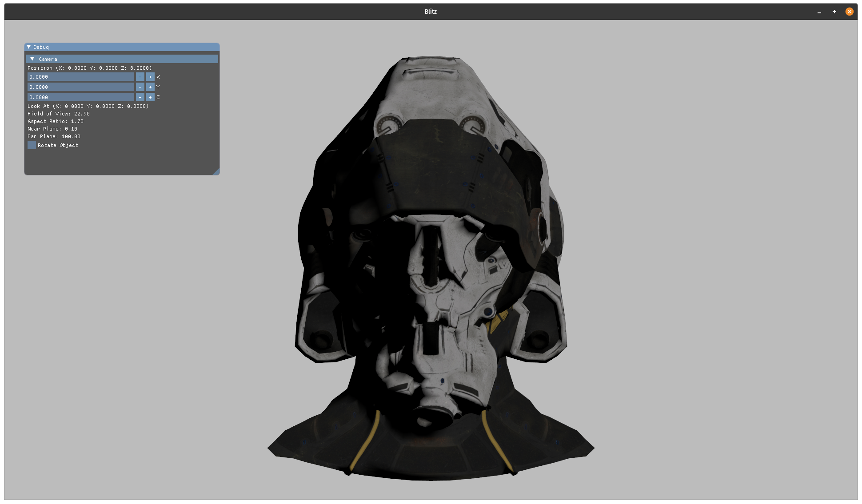Click the Debug window resize grip corner
The image size is (862, 504).
click(x=216, y=172)
